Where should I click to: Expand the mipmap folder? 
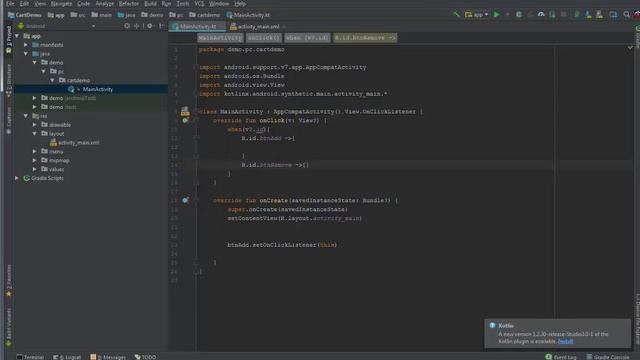coord(35,160)
